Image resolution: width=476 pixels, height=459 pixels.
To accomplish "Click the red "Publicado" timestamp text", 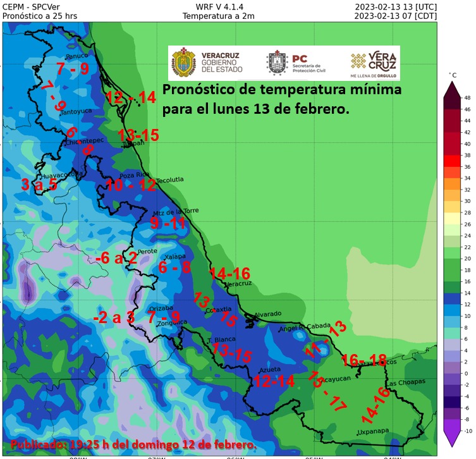I will 134,445.
